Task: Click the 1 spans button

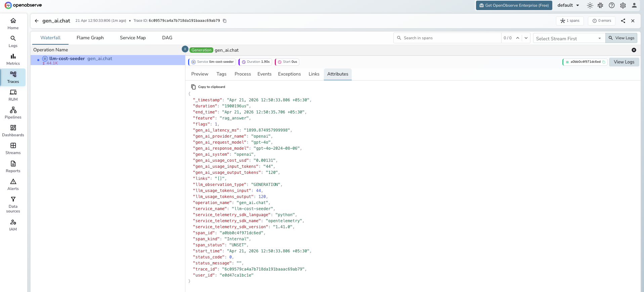Action: (570, 21)
